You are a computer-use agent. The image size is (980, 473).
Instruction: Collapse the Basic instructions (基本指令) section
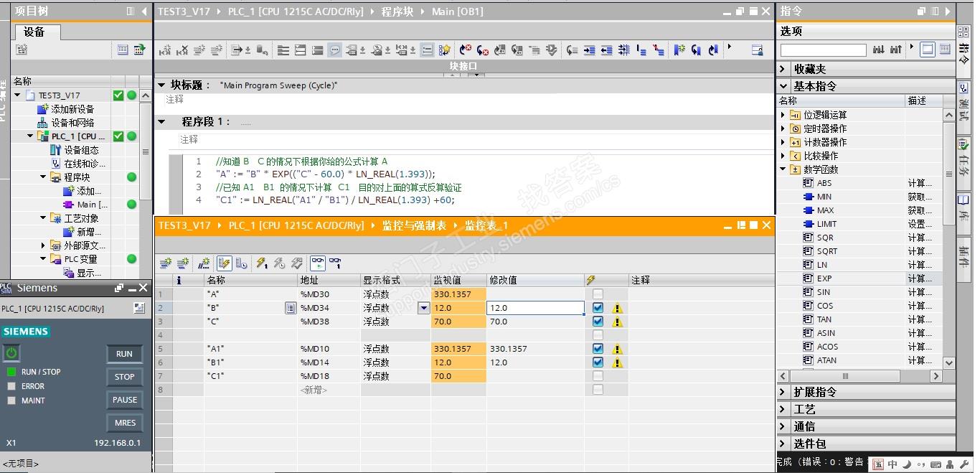[x=783, y=85]
